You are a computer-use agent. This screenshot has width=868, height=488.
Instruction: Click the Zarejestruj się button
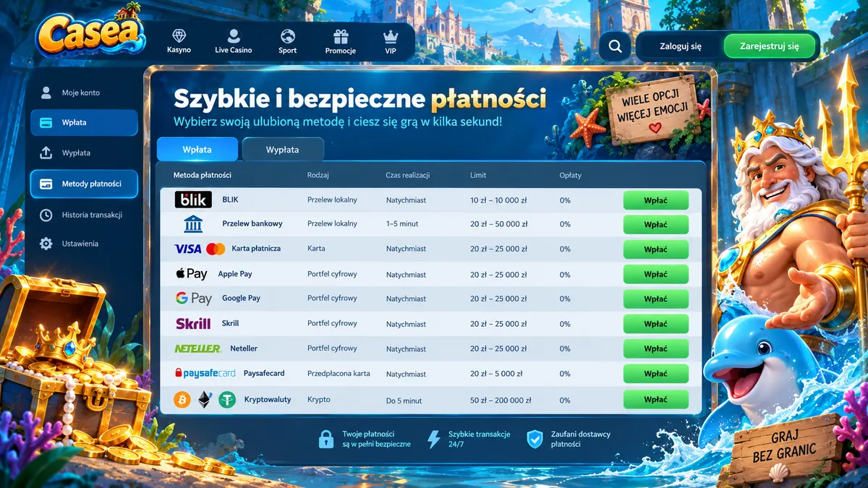tap(770, 46)
